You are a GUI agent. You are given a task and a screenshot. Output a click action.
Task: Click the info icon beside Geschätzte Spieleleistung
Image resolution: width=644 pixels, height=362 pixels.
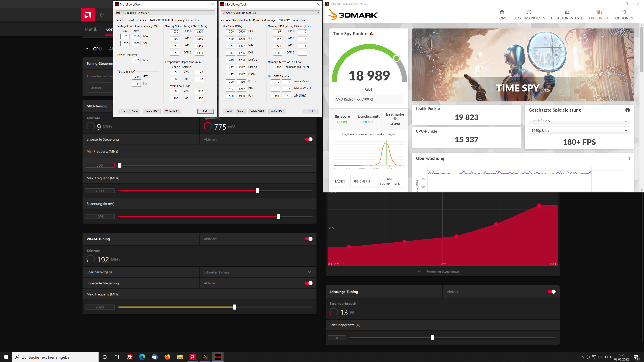click(628, 110)
